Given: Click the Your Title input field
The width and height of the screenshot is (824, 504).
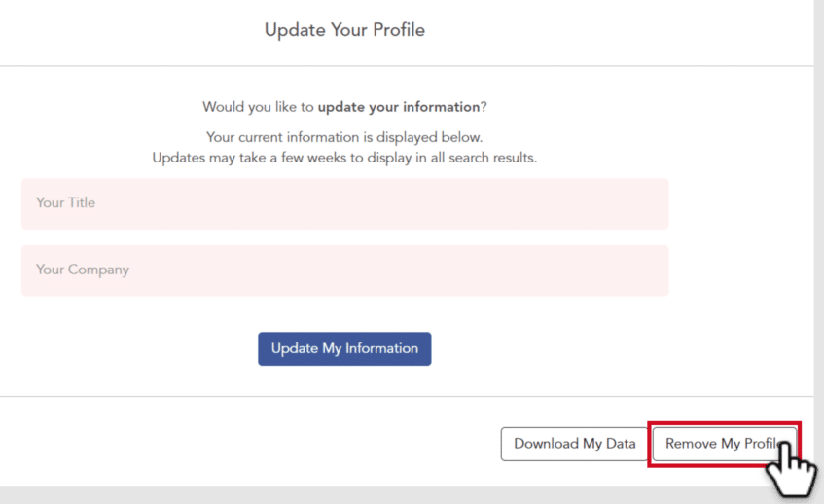Looking at the screenshot, I should [344, 203].
